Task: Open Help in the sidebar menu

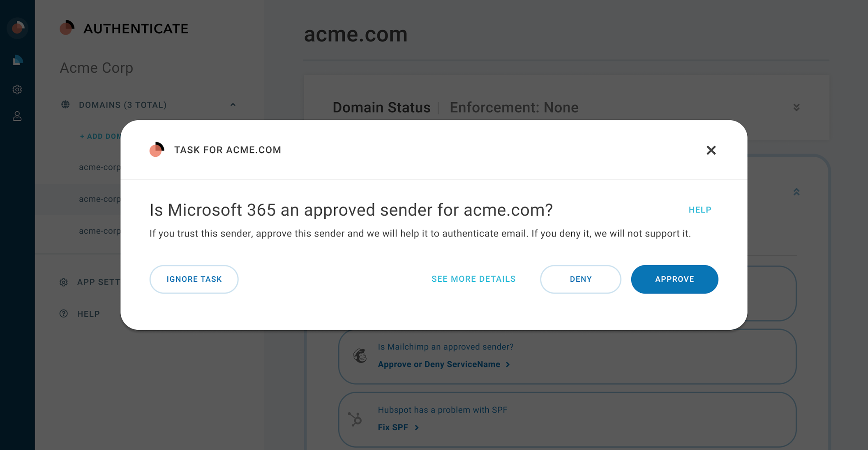Action: click(x=88, y=314)
